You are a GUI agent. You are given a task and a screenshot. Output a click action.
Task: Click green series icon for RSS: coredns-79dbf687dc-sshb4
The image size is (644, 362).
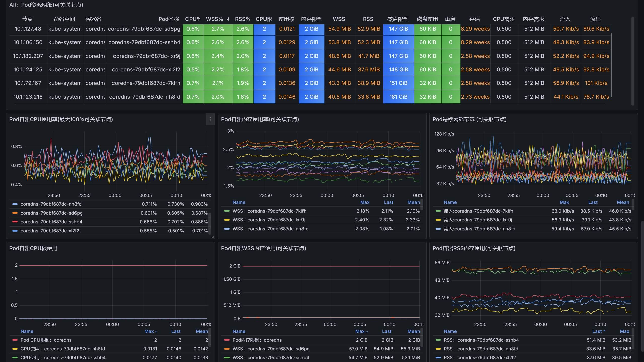click(x=438, y=340)
